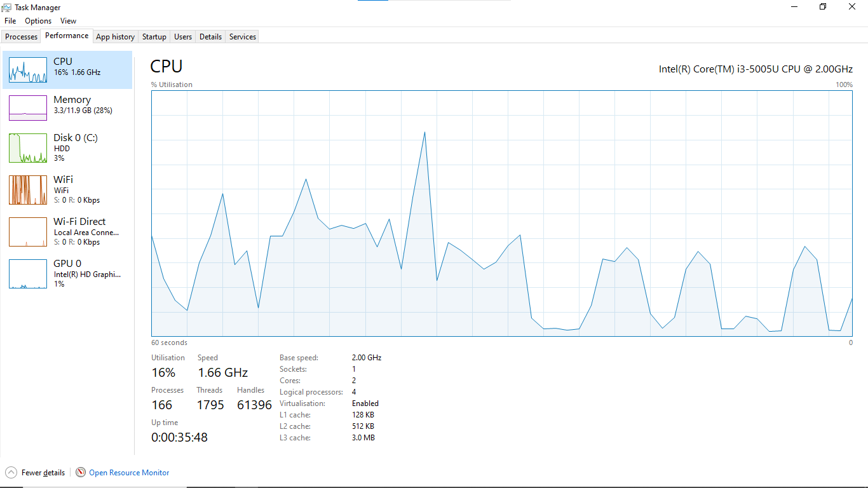The image size is (868, 488).
Task: Click the main CPU utilisation graph
Action: point(502,213)
